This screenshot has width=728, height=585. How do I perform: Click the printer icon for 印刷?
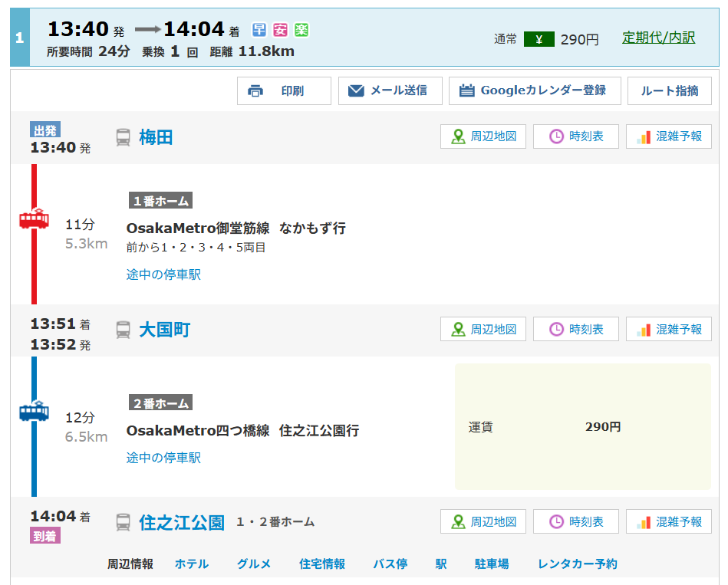255,91
